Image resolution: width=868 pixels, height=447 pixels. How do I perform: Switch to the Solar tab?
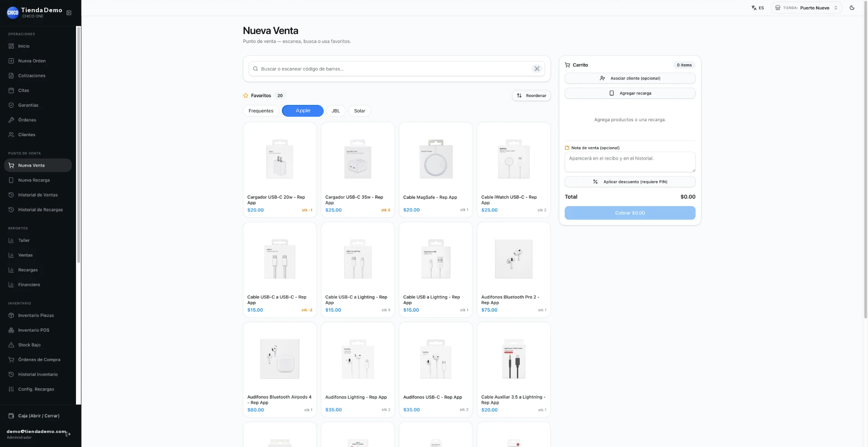[360, 111]
